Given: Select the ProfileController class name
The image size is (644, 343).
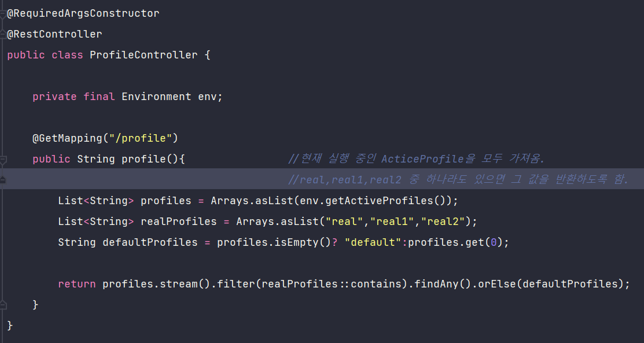Looking at the screenshot, I should point(143,55).
